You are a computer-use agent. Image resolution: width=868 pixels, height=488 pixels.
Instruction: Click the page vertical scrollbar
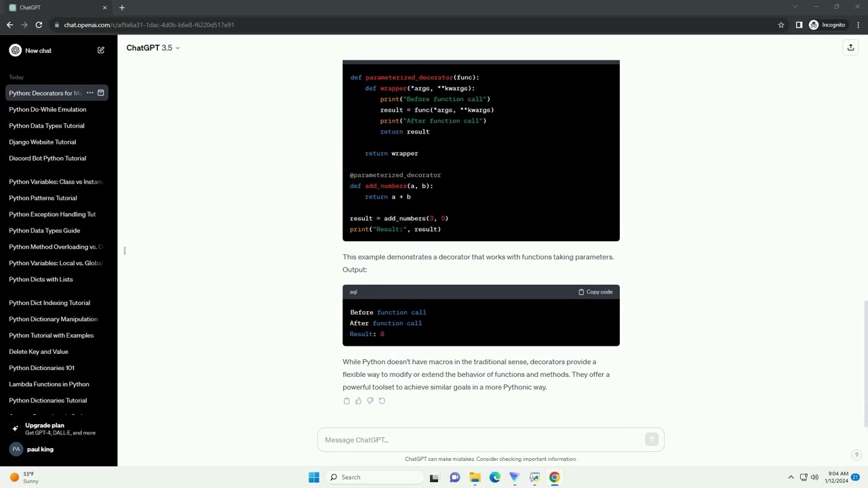click(865, 363)
